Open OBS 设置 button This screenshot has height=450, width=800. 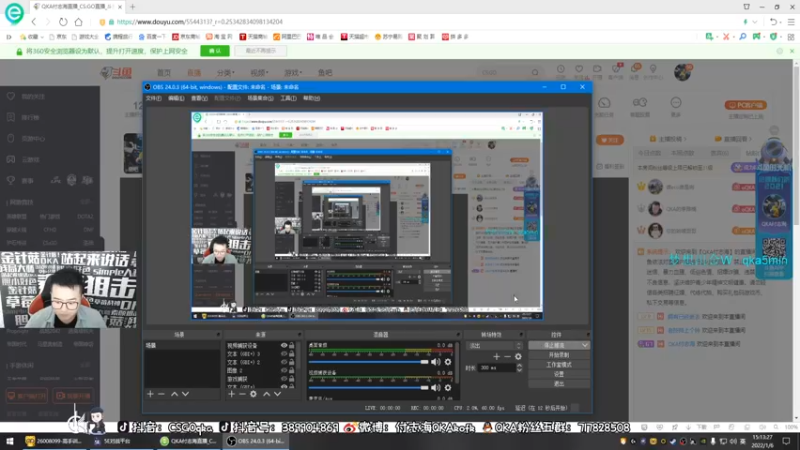(x=559, y=374)
